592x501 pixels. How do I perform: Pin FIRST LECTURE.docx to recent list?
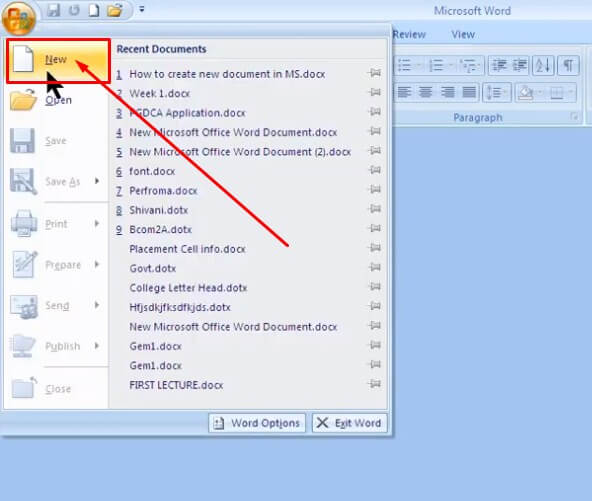point(375,384)
